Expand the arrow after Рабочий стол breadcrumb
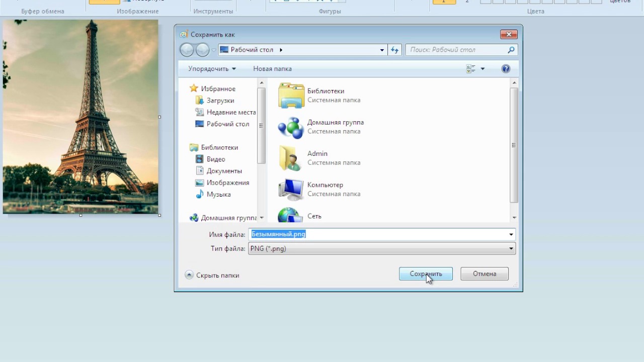The height and width of the screenshot is (362, 644). click(x=281, y=50)
